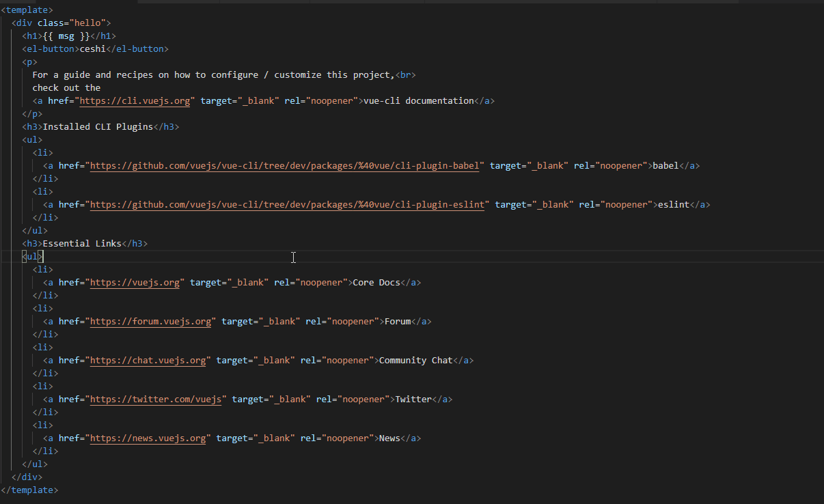Screen dimensions: 824x504
Task: Click the word 'eslint' anchor text
Action: 674,204
